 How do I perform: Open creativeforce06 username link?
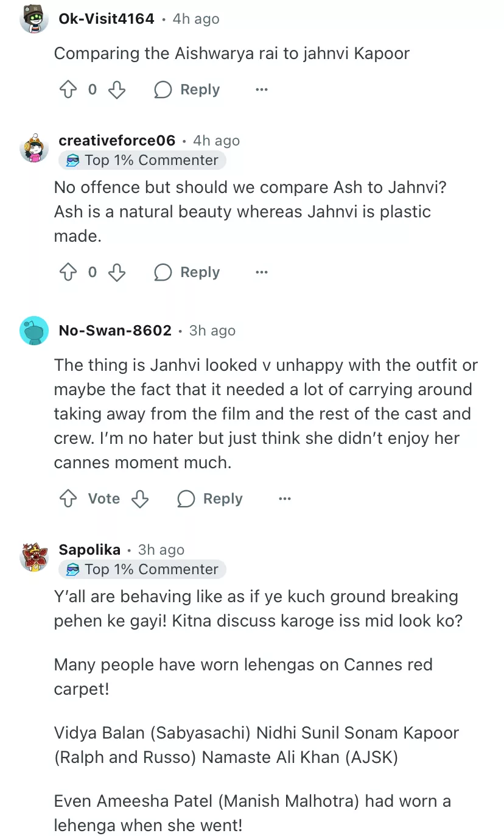click(x=117, y=141)
